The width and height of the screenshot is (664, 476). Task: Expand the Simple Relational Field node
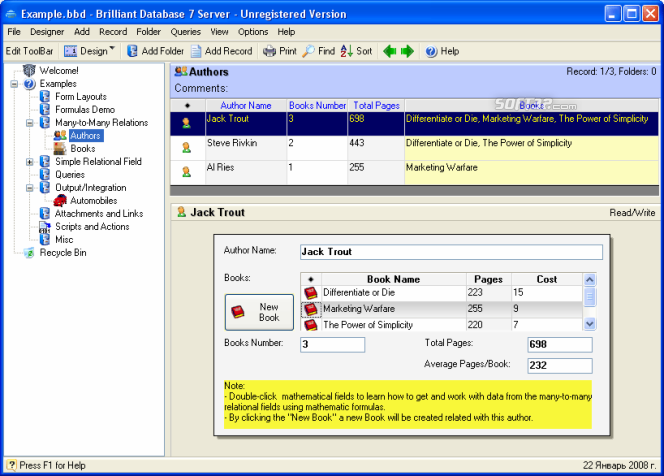tap(30, 162)
